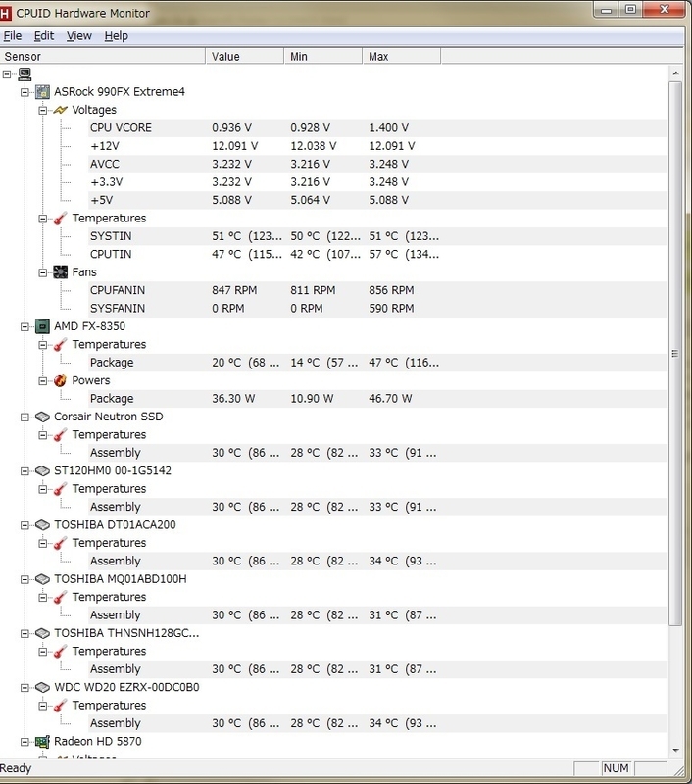The image size is (692, 784).
Task: Click the 590 RPM max SYSFANIN value
Action: [x=391, y=309]
